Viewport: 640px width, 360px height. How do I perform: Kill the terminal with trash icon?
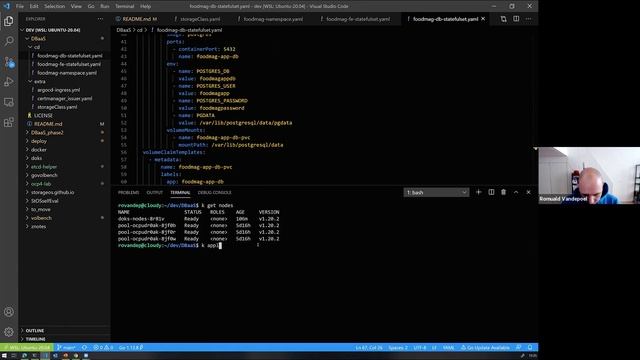coord(503,192)
